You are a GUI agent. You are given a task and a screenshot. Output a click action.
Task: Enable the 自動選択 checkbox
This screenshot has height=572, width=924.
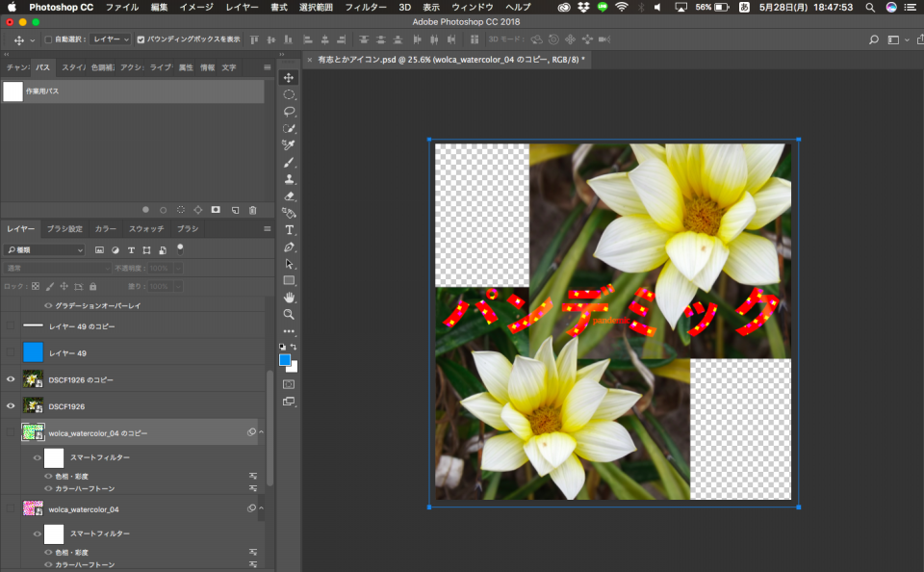[x=49, y=39]
